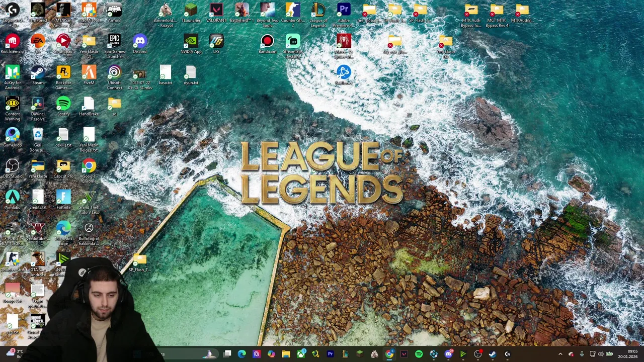
Task: Select the kasa.txt file
Action: (165, 75)
